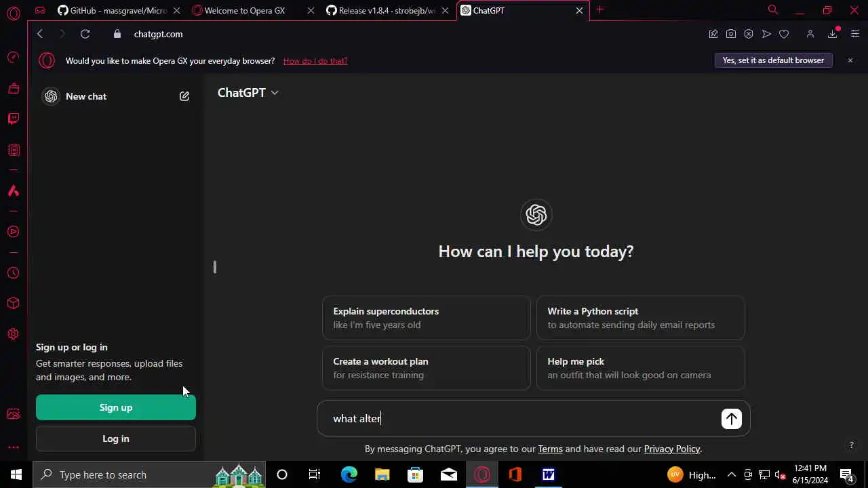Send message with arrow button
This screenshot has width=868, height=488.
[x=731, y=419]
